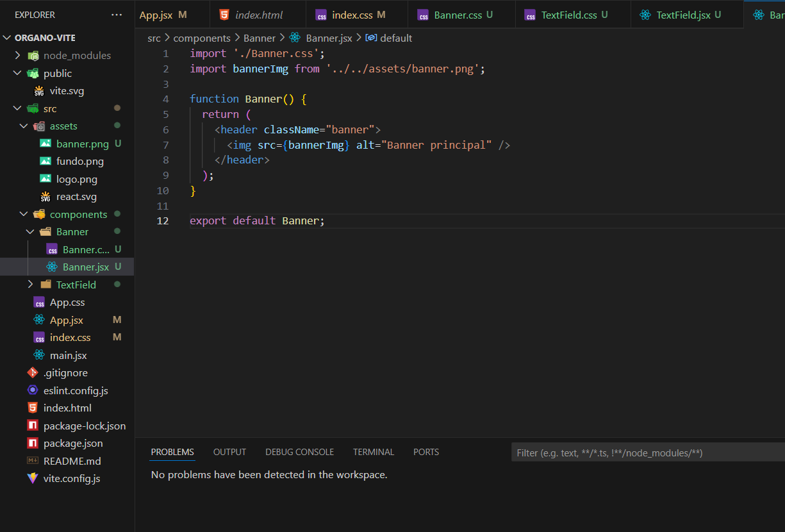Select the PROBLEMS panel tab

tap(172, 452)
